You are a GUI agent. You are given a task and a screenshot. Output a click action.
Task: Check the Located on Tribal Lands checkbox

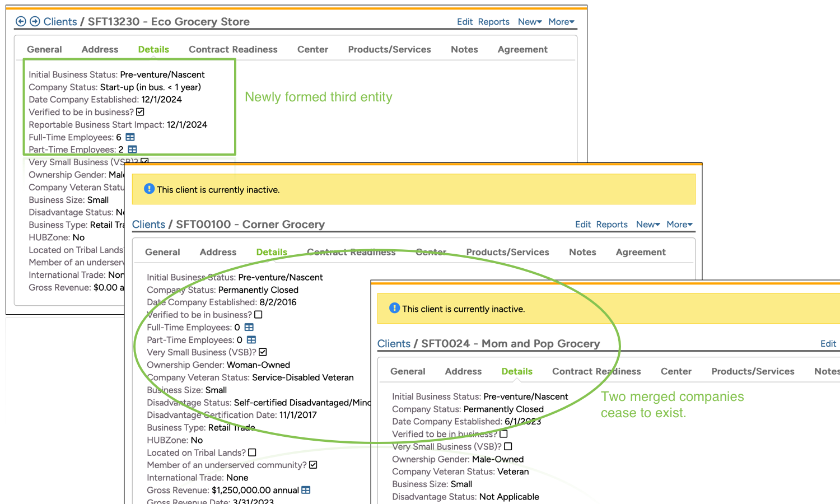pos(252,452)
